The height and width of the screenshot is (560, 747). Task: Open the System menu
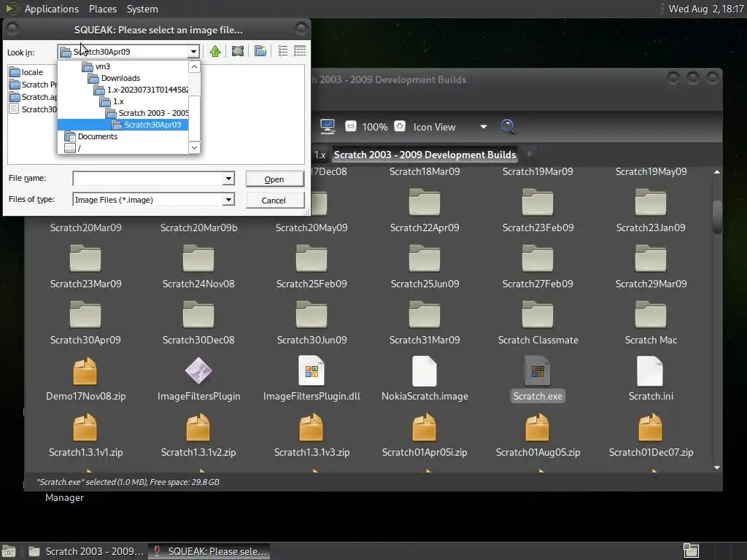(142, 9)
